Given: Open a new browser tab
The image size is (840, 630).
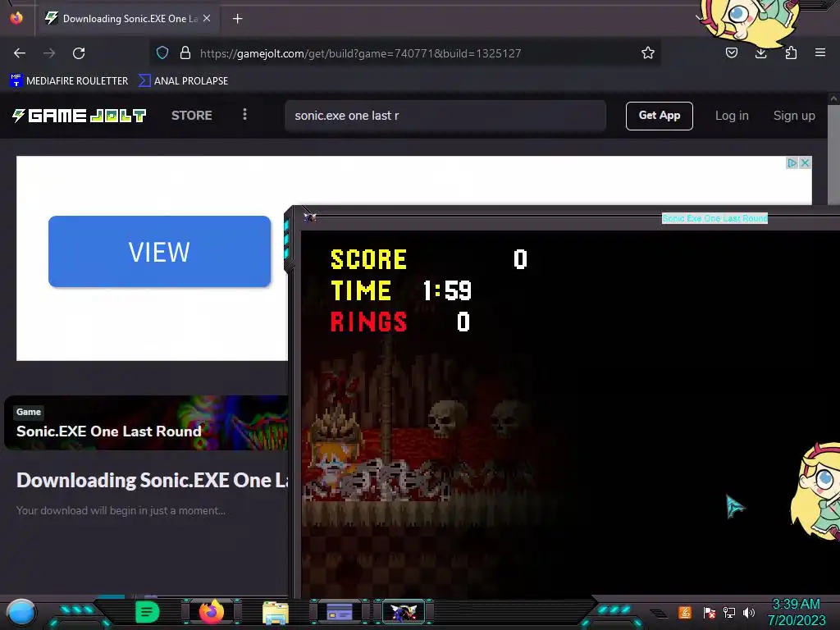Looking at the screenshot, I should tap(237, 19).
